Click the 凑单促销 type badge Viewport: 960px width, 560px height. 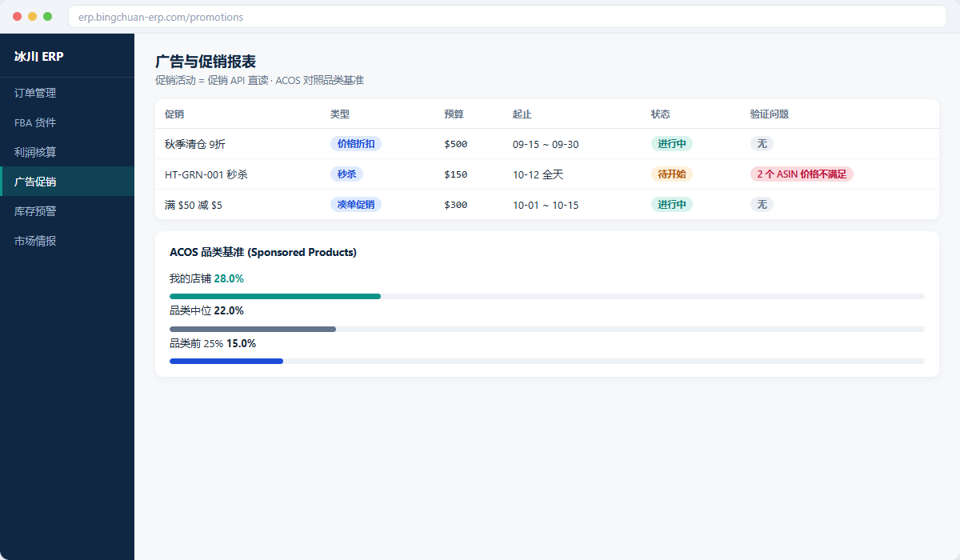(356, 205)
